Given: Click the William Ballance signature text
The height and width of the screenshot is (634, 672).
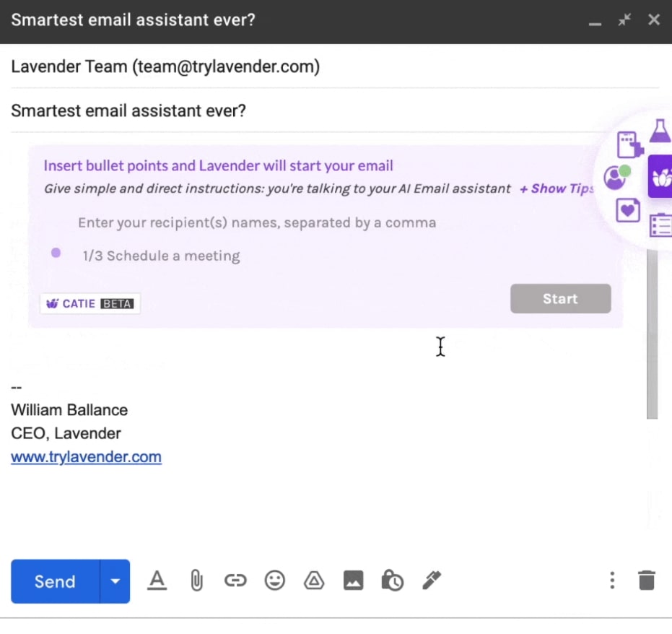Looking at the screenshot, I should pyautogui.click(x=69, y=410).
